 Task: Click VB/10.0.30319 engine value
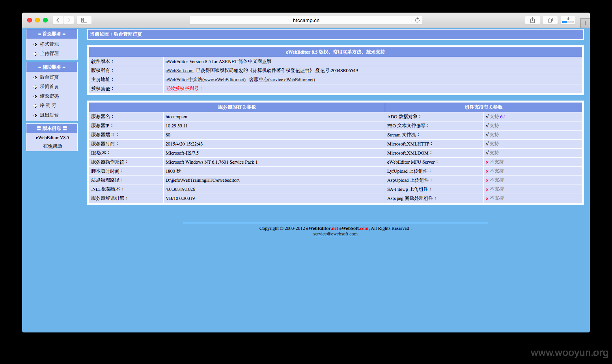[180, 198]
